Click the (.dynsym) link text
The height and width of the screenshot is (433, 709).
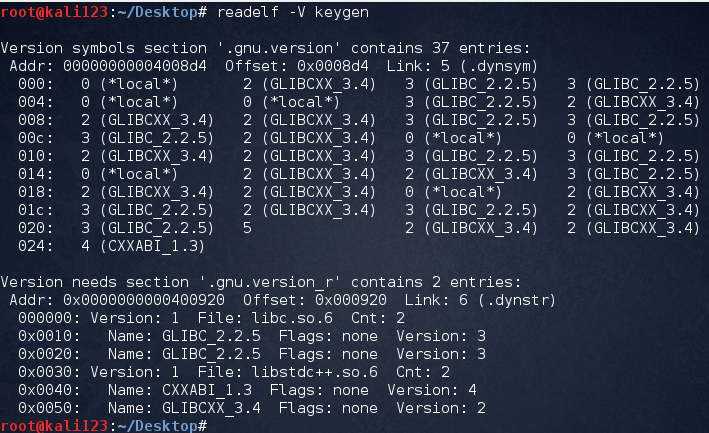[x=499, y=66]
